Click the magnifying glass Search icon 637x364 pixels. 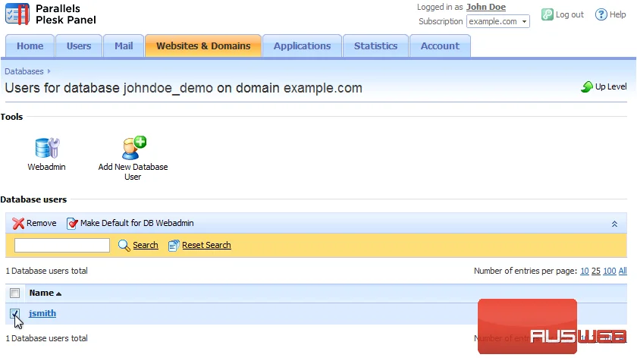[x=124, y=246]
